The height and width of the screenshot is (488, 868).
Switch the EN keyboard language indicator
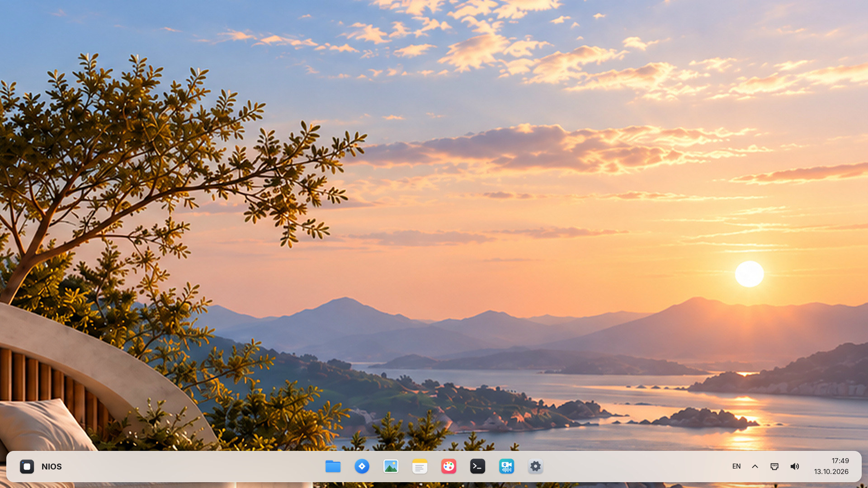click(x=736, y=466)
